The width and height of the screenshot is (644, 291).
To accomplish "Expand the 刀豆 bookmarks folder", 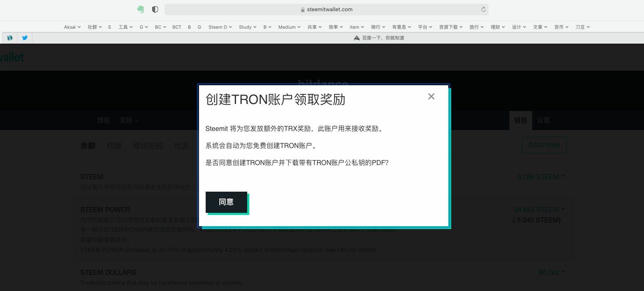I will click(x=583, y=27).
